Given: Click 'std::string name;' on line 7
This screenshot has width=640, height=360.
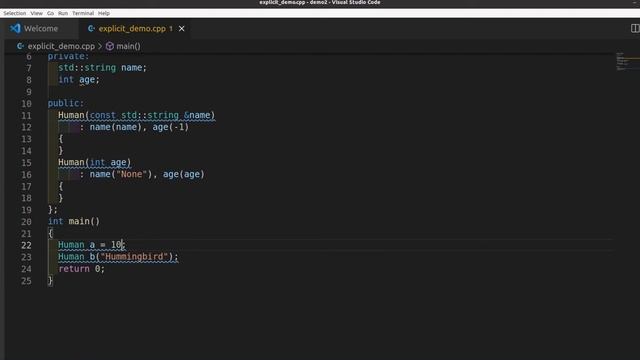Looking at the screenshot, I should 102,68.
